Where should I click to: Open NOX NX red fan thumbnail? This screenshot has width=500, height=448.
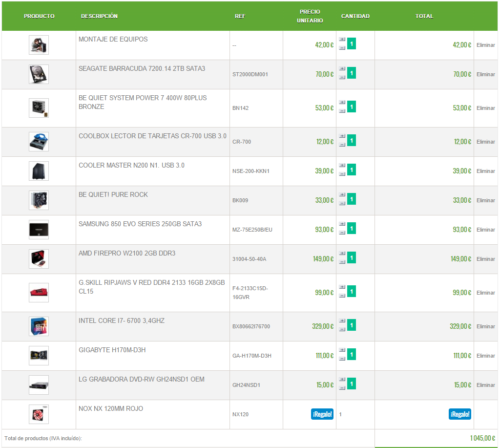pyautogui.click(x=39, y=414)
